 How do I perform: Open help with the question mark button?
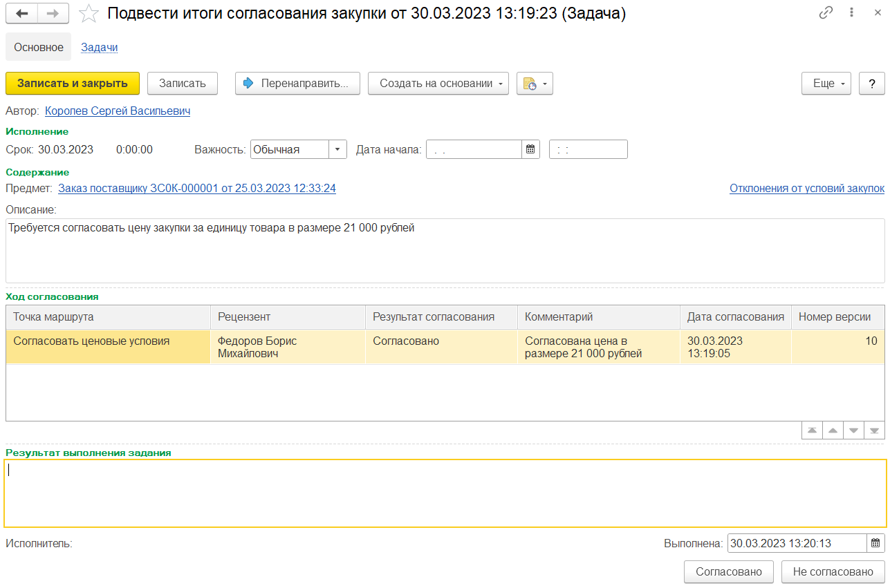872,83
